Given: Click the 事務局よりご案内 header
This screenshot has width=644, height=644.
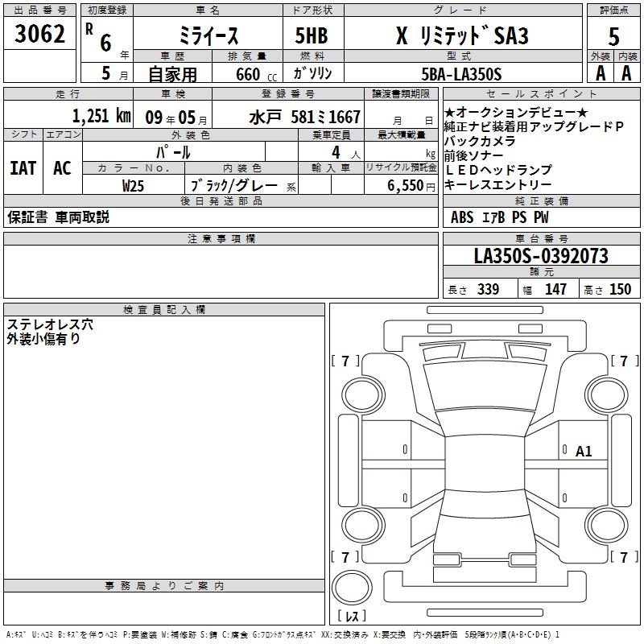Looking at the screenshot, I should [164, 586].
